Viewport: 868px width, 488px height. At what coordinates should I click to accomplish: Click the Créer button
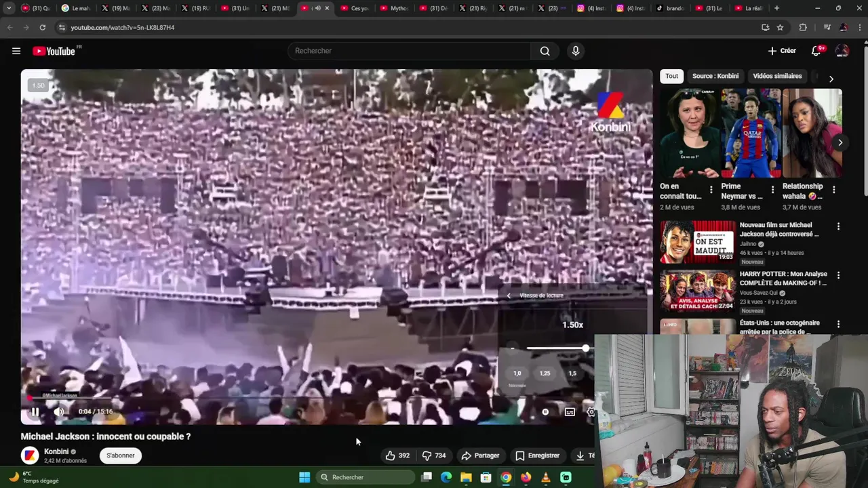pyautogui.click(x=782, y=51)
